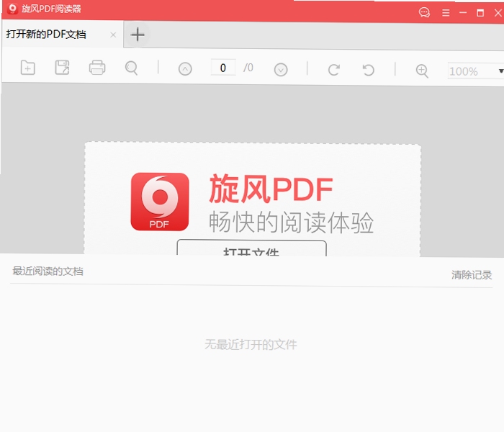The height and width of the screenshot is (432, 504).
Task: Print the document with printer icon
Action: (x=96, y=68)
